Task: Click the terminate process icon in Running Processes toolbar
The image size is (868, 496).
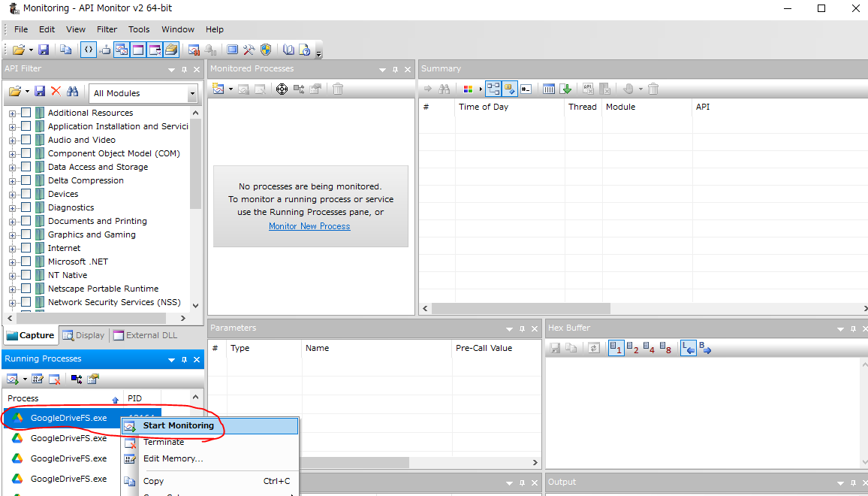Action: [54, 379]
